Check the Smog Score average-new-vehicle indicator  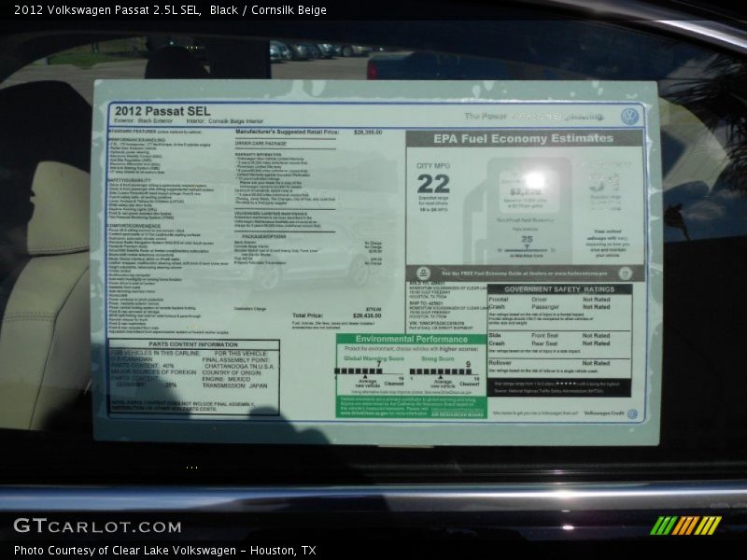click(x=441, y=375)
